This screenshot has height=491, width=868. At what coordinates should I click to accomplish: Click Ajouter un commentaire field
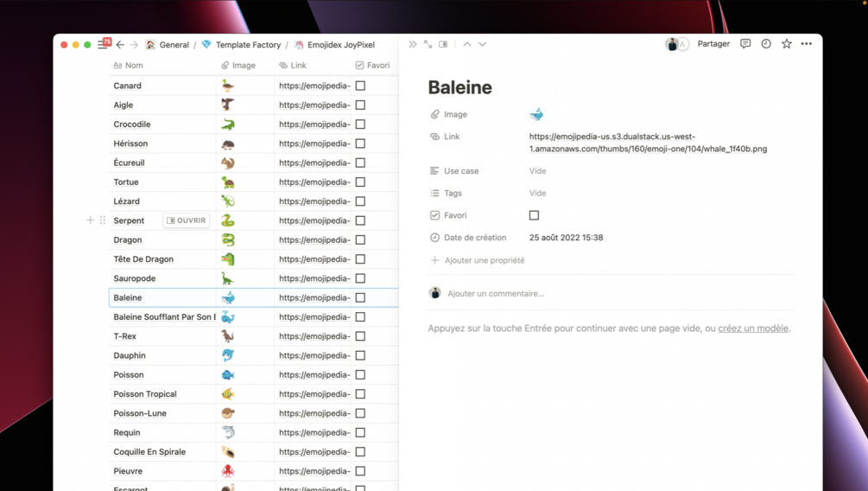tap(496, 294)
